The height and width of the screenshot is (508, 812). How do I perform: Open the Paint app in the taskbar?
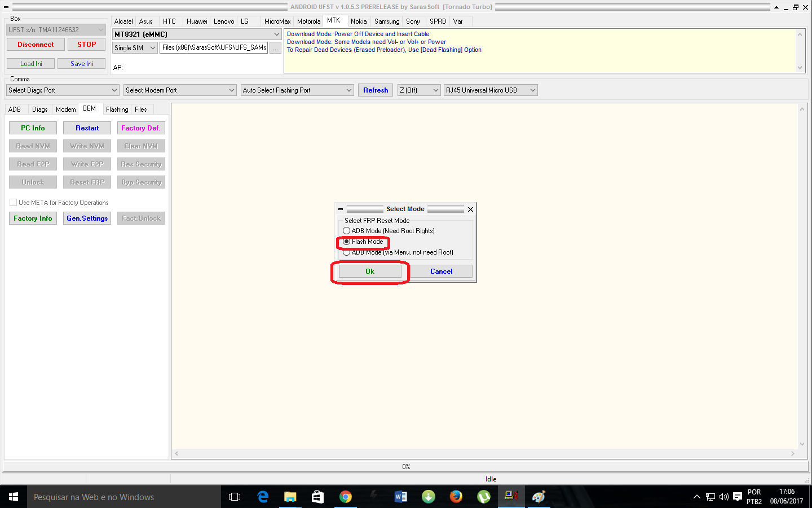point(539,497)
